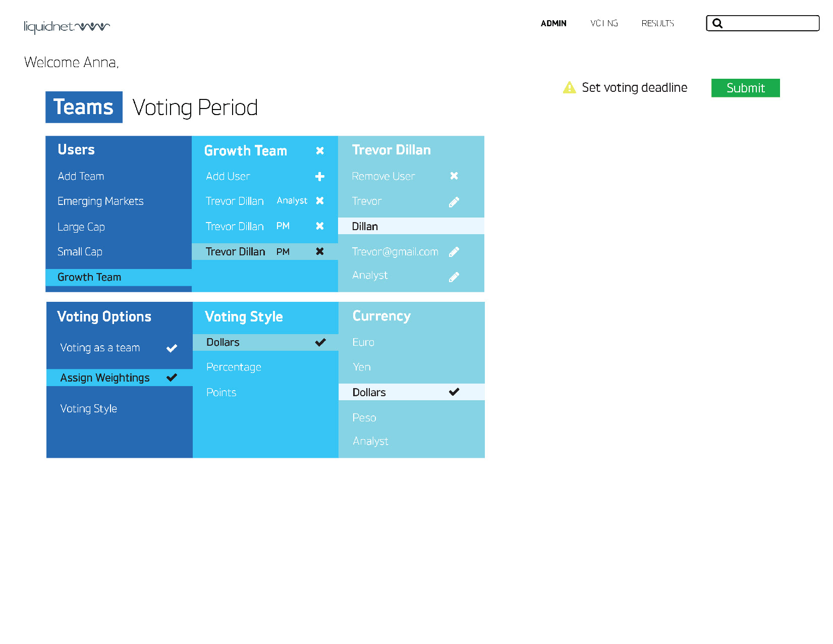This screenshot has width=833, height=644.
Task: Select Small Cap team
Action: (80, 251)
